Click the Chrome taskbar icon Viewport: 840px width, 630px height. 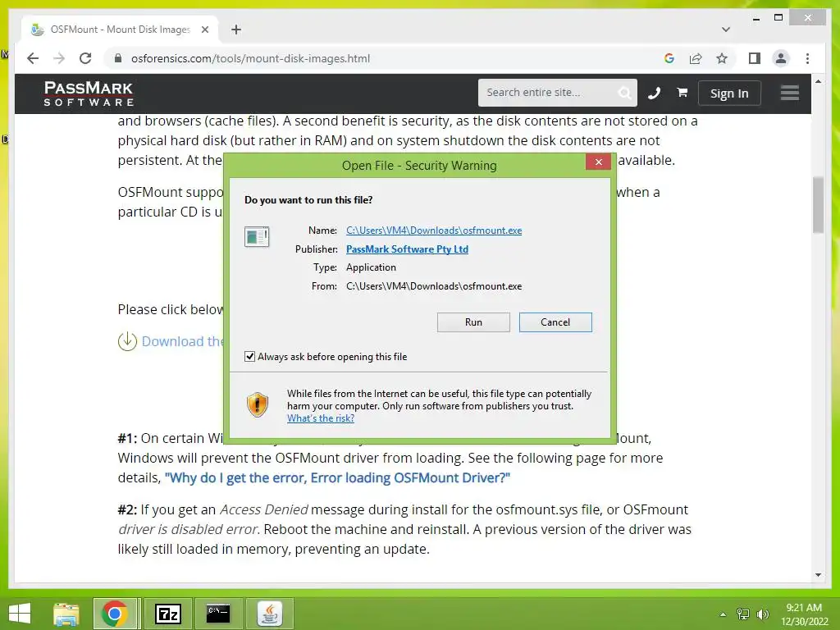114,614
